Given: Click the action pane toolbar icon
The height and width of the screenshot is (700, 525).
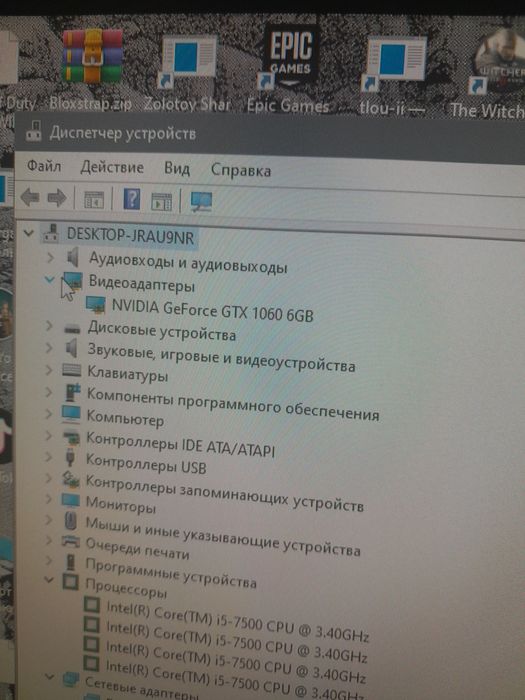Looking at the screenshot, I should click(x=161, y=202).
